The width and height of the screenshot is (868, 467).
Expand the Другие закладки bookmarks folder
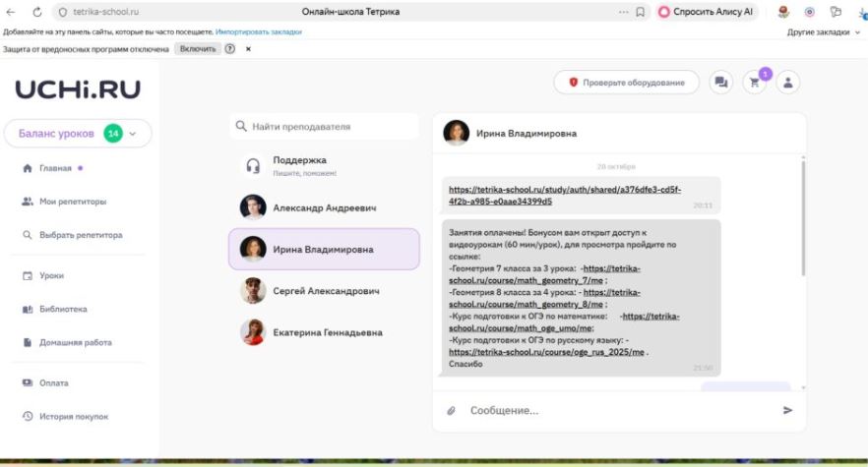click(822, 31)
